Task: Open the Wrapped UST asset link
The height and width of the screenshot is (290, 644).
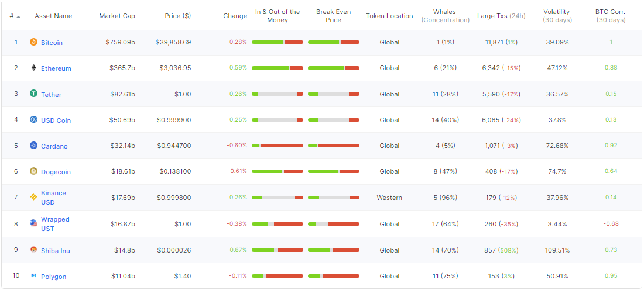Action: click(x=55, y=224)
